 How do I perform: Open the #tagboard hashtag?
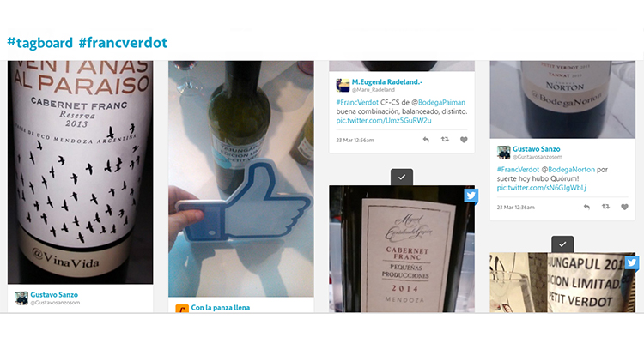point(39,43)
